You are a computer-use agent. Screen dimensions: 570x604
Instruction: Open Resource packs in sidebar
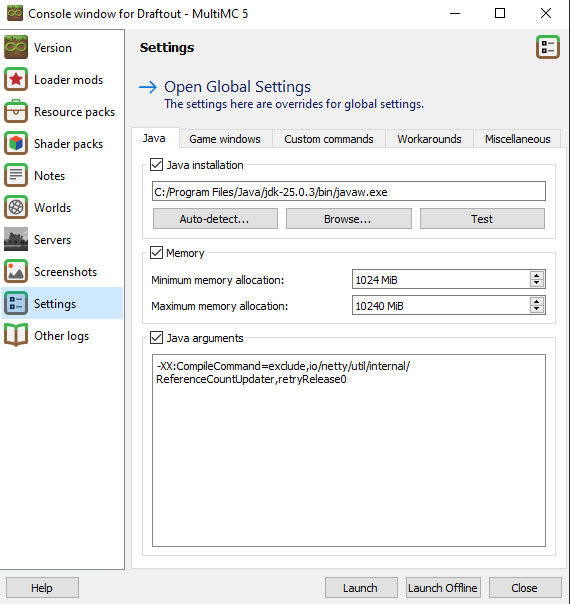coord(62,111)
